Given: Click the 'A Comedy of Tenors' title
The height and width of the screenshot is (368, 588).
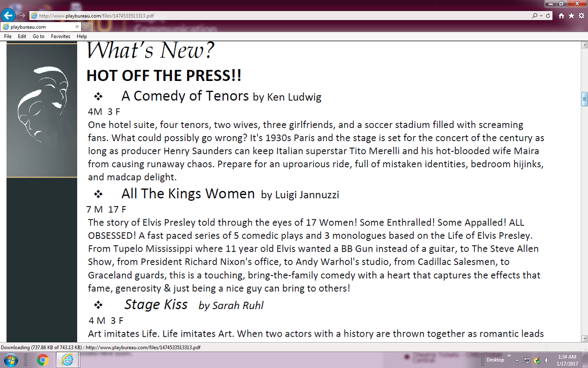Looking at the screenshot, I should pos(185,96).
